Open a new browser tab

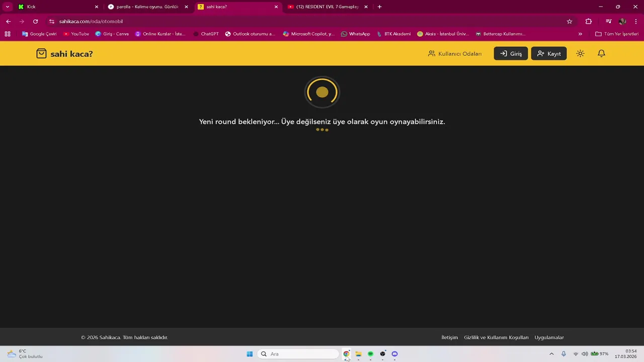click(379, 7)
